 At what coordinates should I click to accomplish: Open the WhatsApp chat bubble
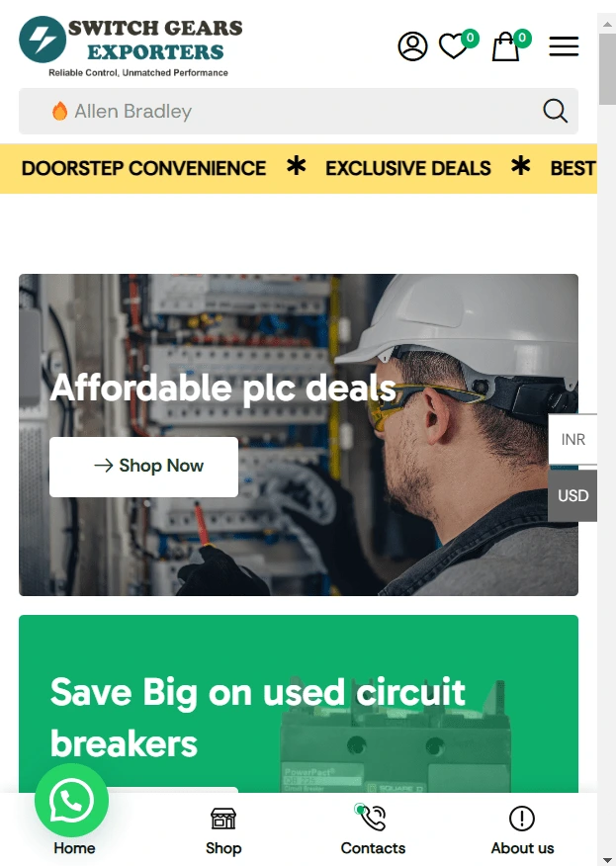click(x=72, y=801)
